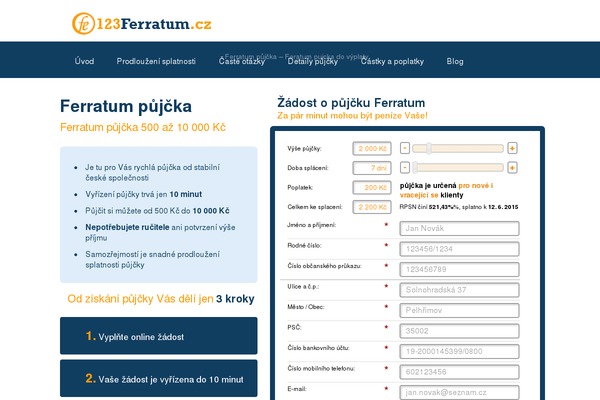Click the Výše půjčky slider handle

point(429,148)
